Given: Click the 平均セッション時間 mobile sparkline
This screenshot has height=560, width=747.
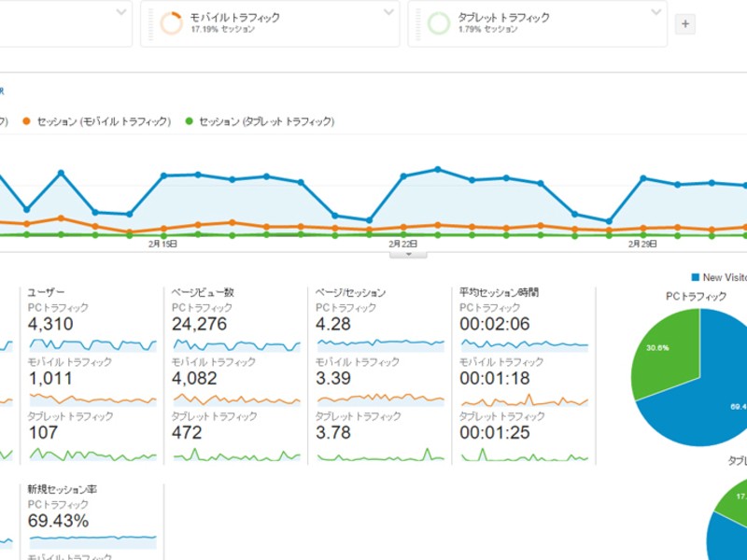Looking at the screenshot, I should (x=525, y=399).
